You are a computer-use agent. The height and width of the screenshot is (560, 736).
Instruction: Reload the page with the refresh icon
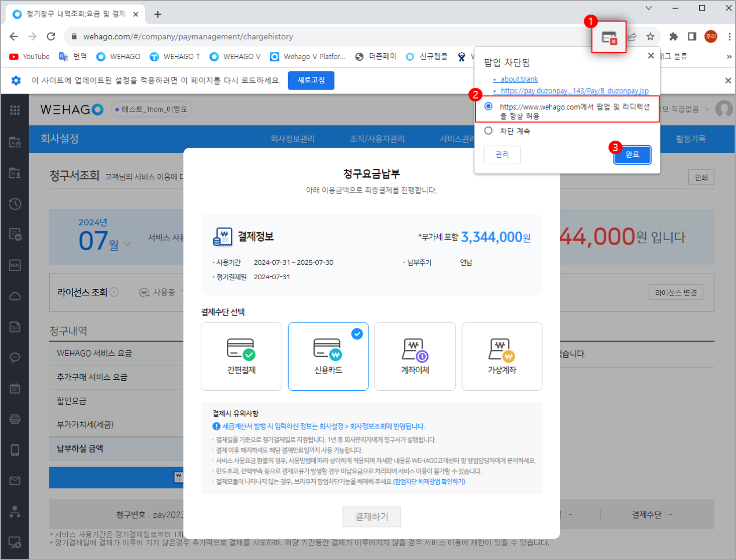[x=51, y=37]
